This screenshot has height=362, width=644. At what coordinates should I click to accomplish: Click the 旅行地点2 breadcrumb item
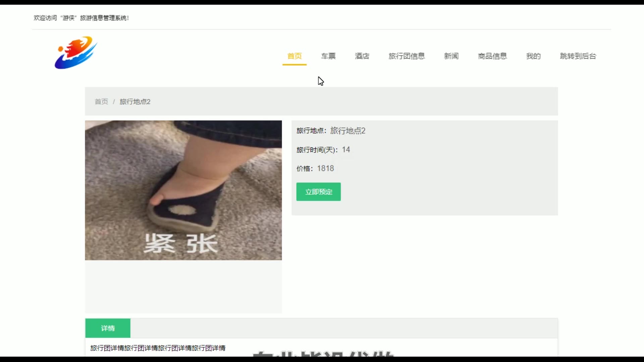(135, 102)
